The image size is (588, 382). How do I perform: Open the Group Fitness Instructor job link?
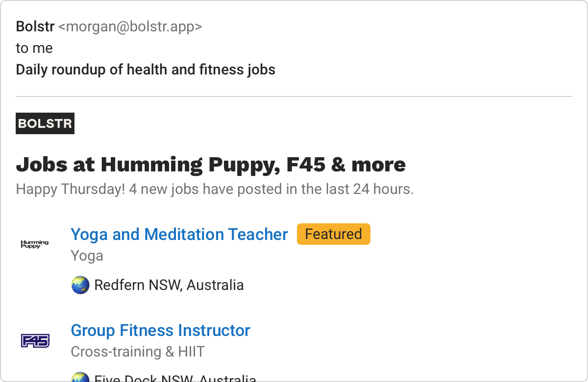[161, 330]
